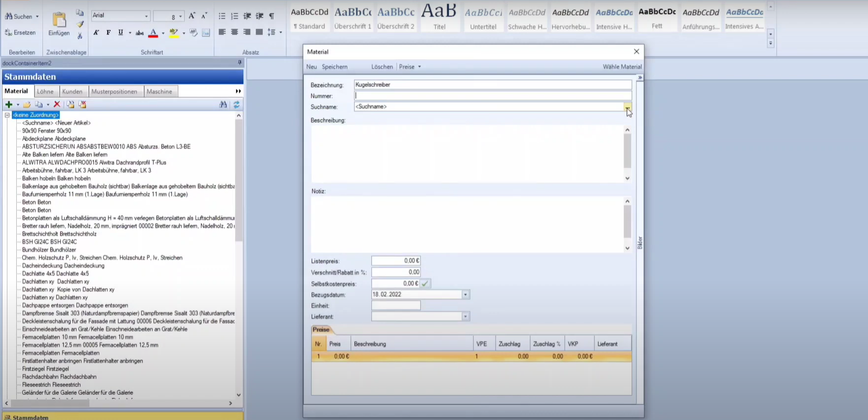Click the red X delete icon in Stammdaten

pyautogui.click(x=57, y=104)
